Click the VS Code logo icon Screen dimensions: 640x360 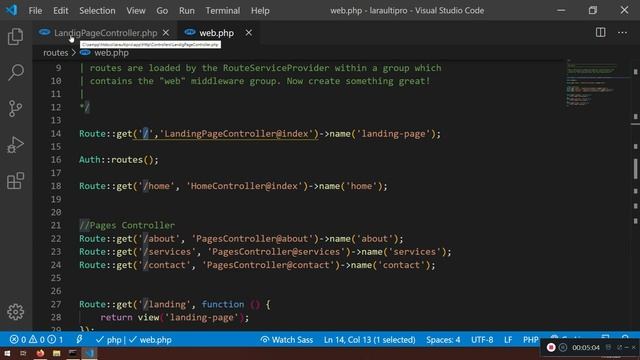click(11, 10)
